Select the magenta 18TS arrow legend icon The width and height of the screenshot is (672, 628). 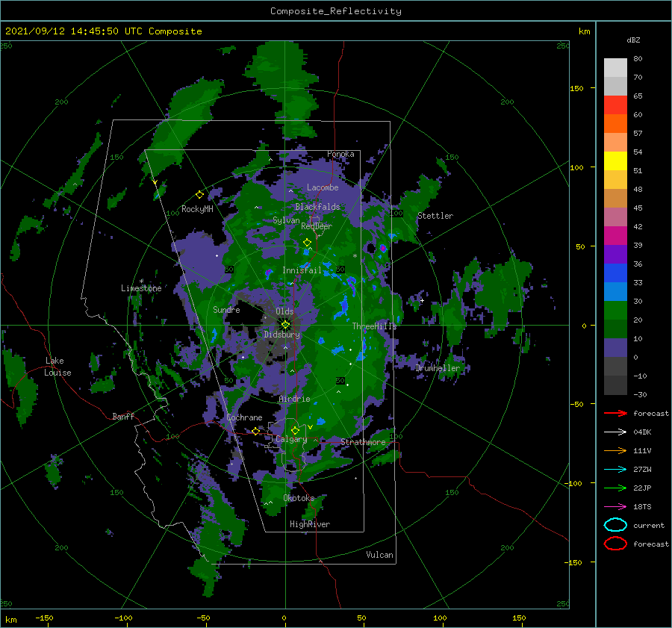coord(615,507)
